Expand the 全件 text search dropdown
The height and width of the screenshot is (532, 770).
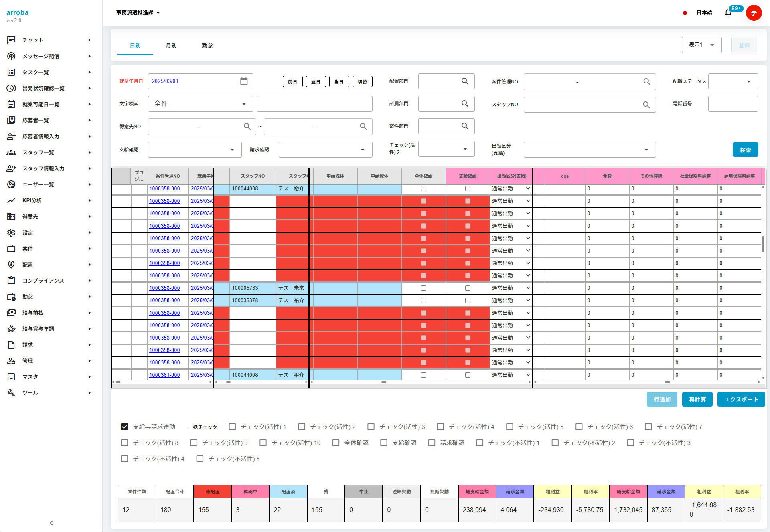201,104
